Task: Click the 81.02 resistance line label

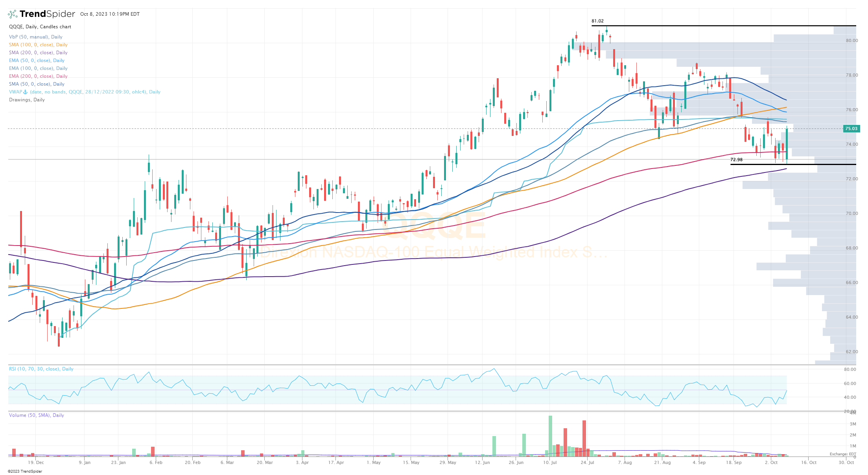Action: [x=597, y=21]
